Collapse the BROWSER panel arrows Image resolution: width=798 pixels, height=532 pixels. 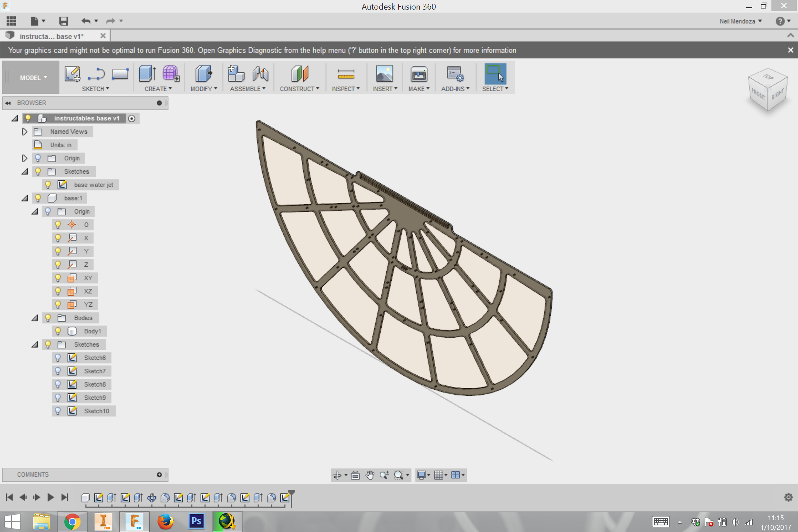tap(8, 103)
